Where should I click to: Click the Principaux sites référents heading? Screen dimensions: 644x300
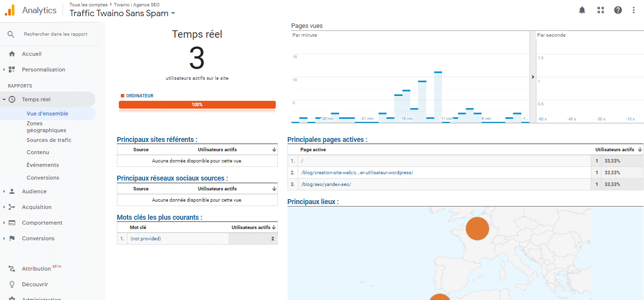[x=157, y=139]
